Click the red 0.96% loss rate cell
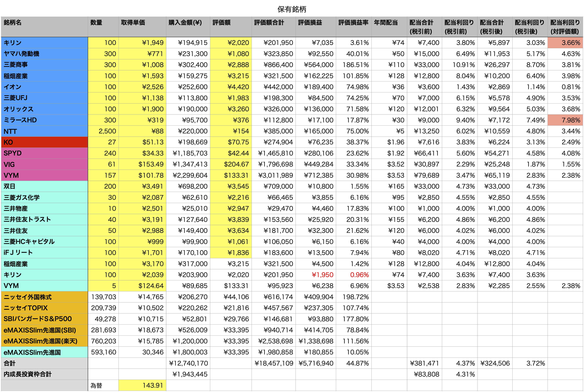This screenshot has height=392, width=584. click(x=354, y=275)
